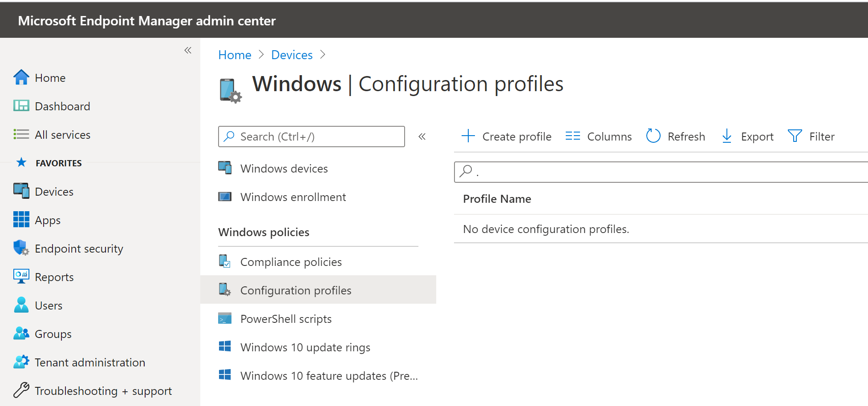Viewport: 868px width, 406px height.
Task: Click 'No device configuration profiles.' text
Action: click(x=546, y=229)
